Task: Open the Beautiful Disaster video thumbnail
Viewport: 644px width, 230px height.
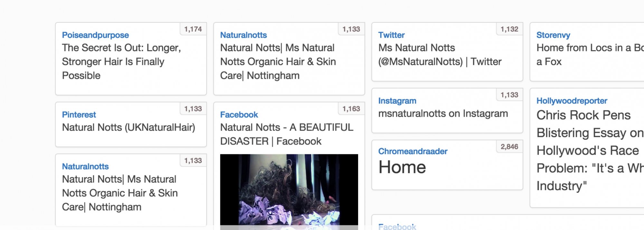Action: [x=289, y=192]
